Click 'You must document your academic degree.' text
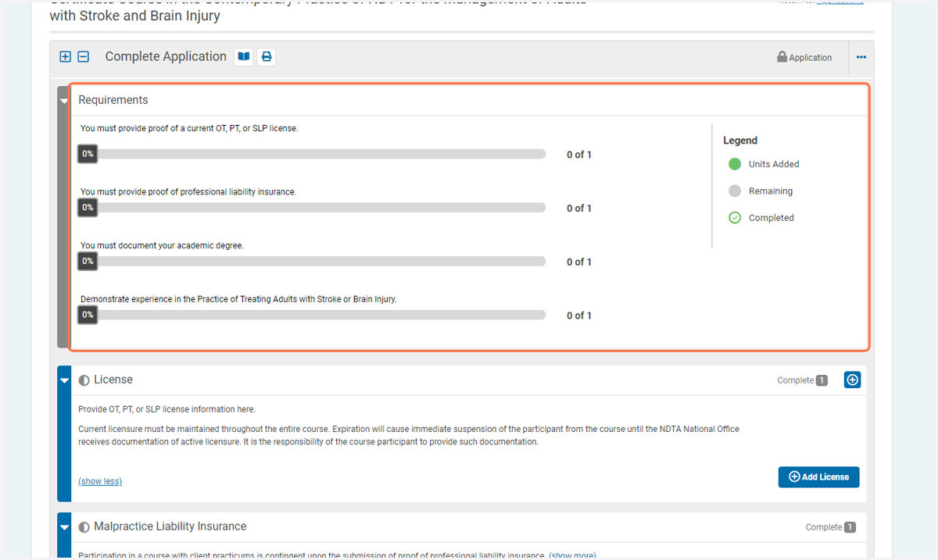This screenshot has width=938, height=560. coord(162,245)
